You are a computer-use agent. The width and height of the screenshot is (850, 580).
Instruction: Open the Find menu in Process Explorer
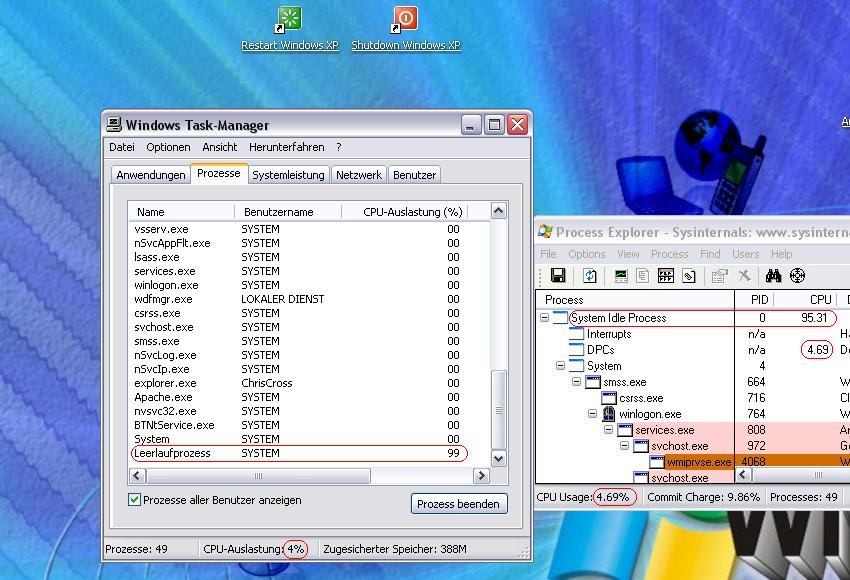point(710,254)
